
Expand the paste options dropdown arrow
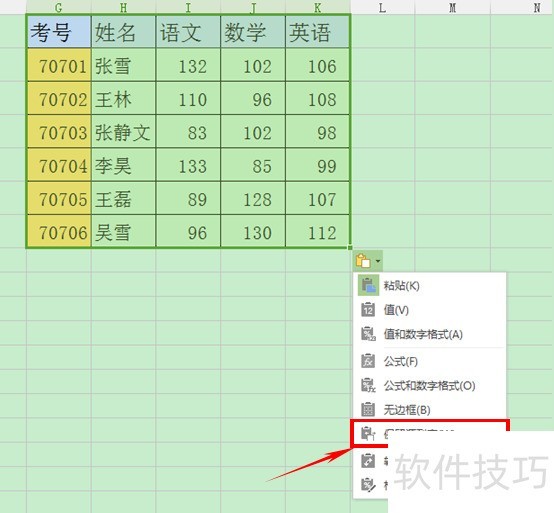pyautogui.click(x=378, y=261)
